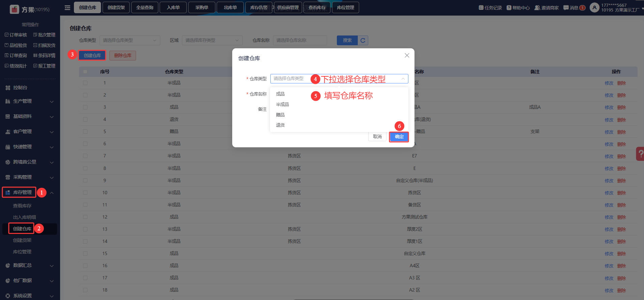The width and height of the screenshot is (644, 300).
Task: Open 批次管理 shortcut
Action: [44, 35]
